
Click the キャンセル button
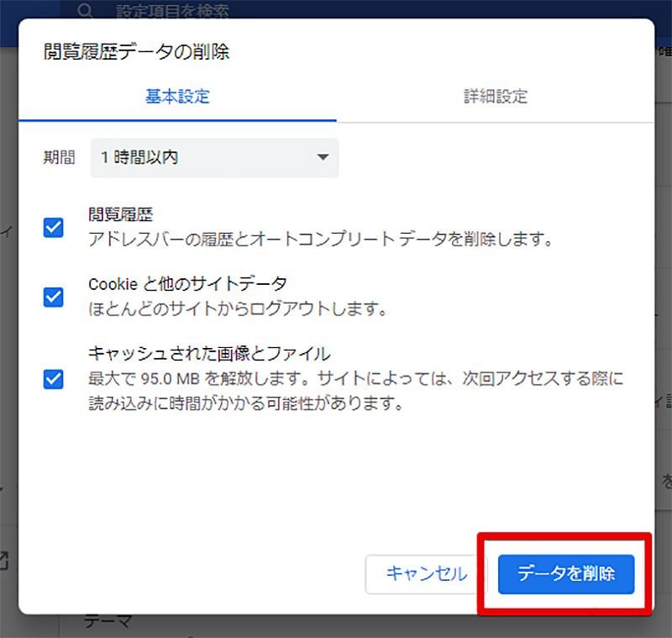(426, 573)
